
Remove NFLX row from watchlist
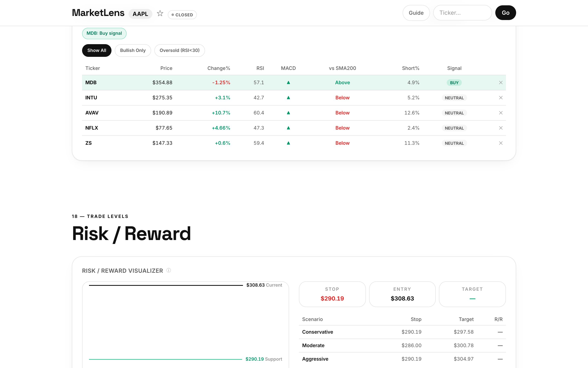click(x=501, y=128)
